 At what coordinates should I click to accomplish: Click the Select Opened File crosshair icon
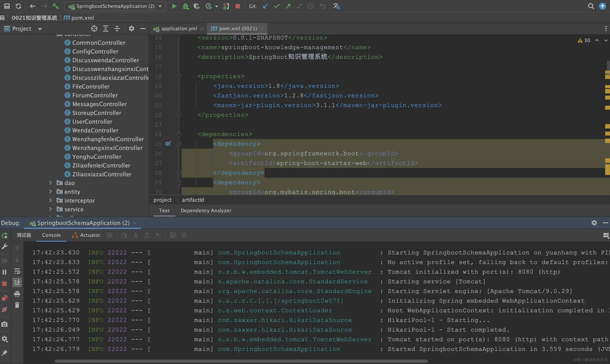(x=94, y=29)
